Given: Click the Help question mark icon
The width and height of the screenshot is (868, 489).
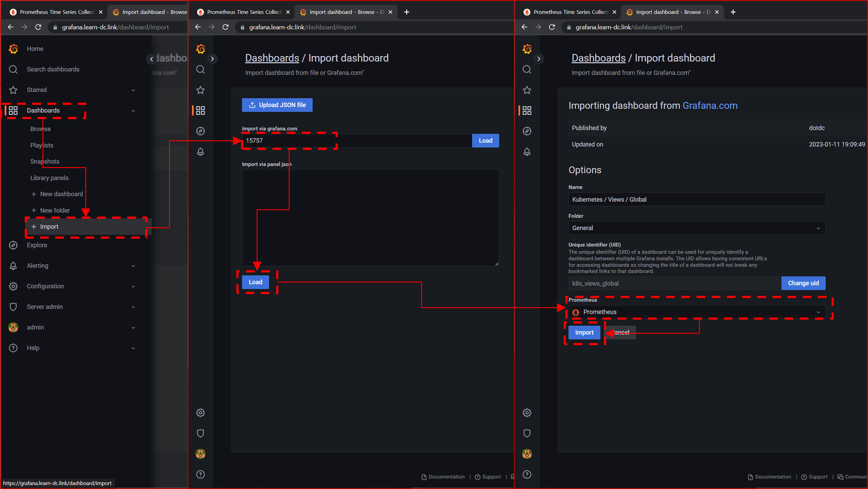Looking at the screenshot, I should point(13,348).
